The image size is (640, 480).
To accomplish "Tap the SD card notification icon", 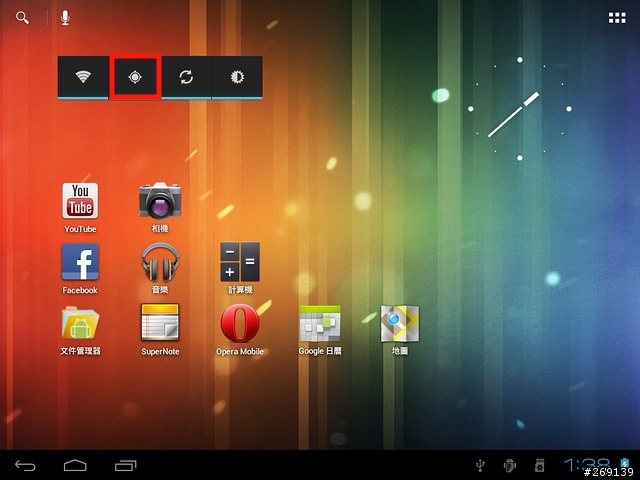I will (539, 465).
